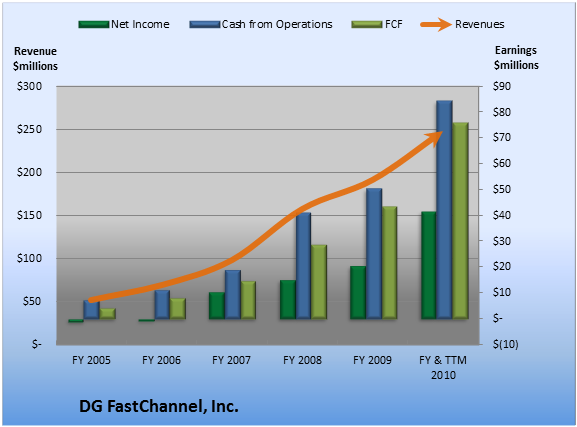Screen dimensions: 577x427
Task: Select the 2010 Net Income bar
Action: (x=429, y=265)
